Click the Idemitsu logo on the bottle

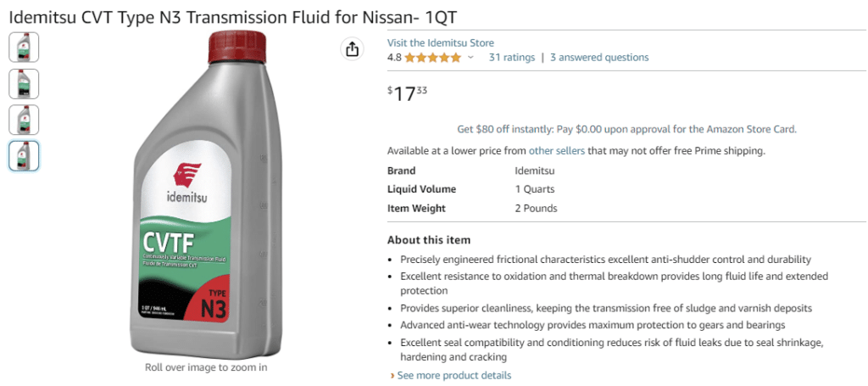(x=187, y=182)
